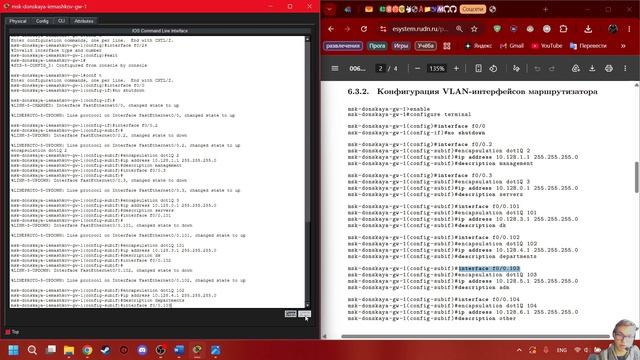Switch to the Config tab
The width and height of the screenshot is (640, 360).
42,21
